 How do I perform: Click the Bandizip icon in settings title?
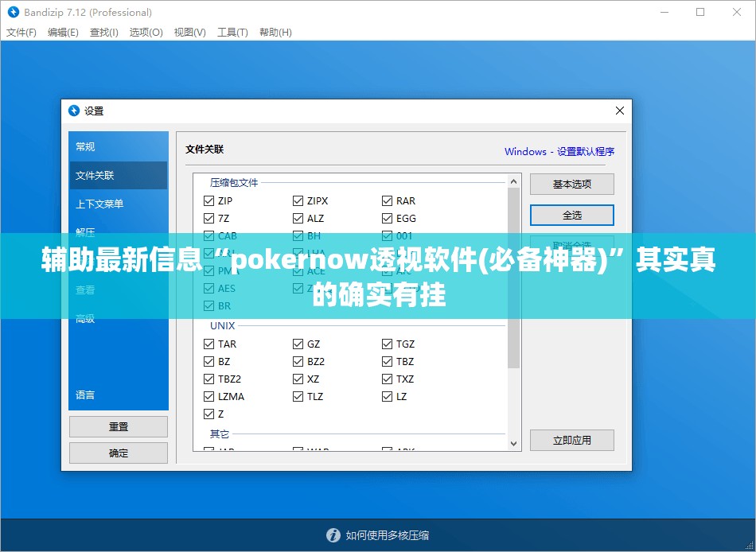pos(74,111)
